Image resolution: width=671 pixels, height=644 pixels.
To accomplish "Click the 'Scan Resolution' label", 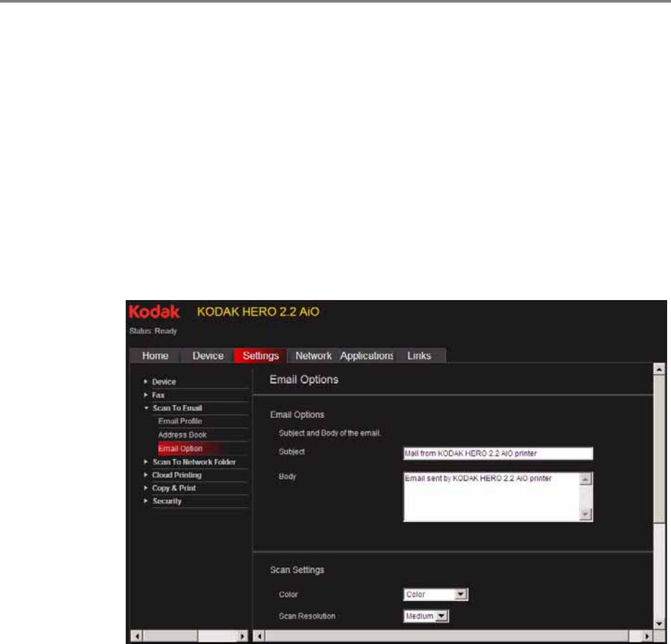I will point(307,616).
